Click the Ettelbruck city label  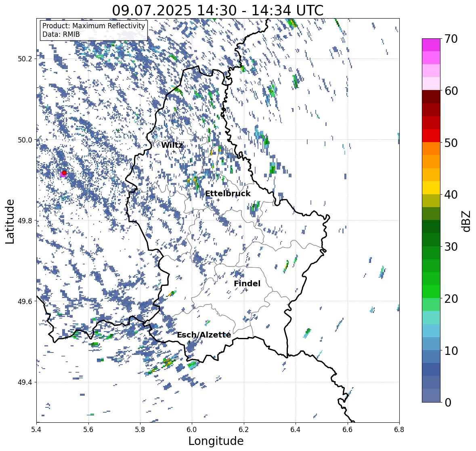click(228, 194)
